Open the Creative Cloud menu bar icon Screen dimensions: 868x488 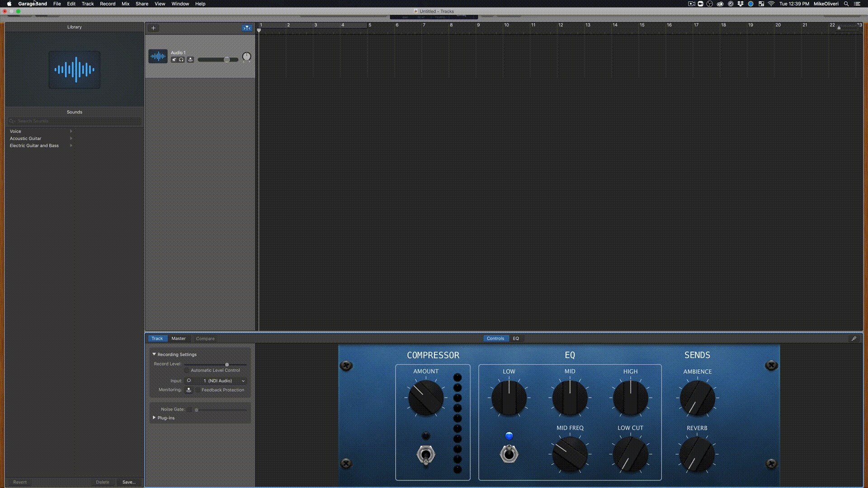(x=720, y=4)
